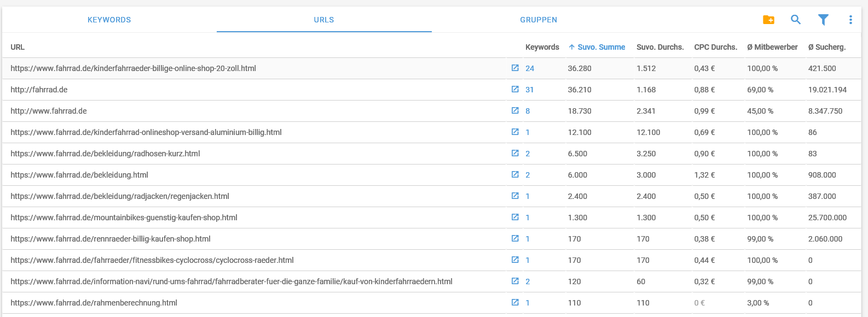Open the three-dot more options menu

pyautogui.click(x=850, y=20)
